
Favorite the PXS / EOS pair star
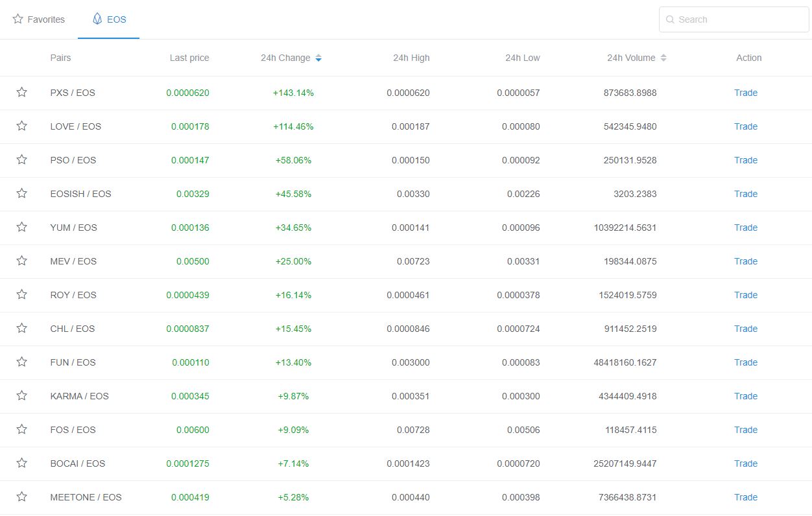pos(21,92)
